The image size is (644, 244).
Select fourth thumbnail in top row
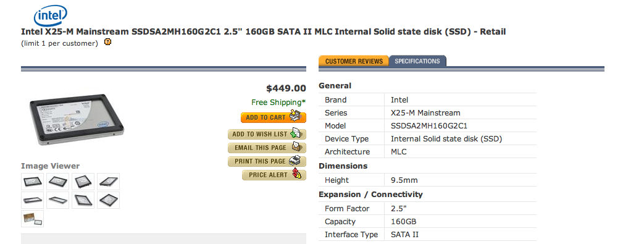pyautogui.click(x=109, y=182)
